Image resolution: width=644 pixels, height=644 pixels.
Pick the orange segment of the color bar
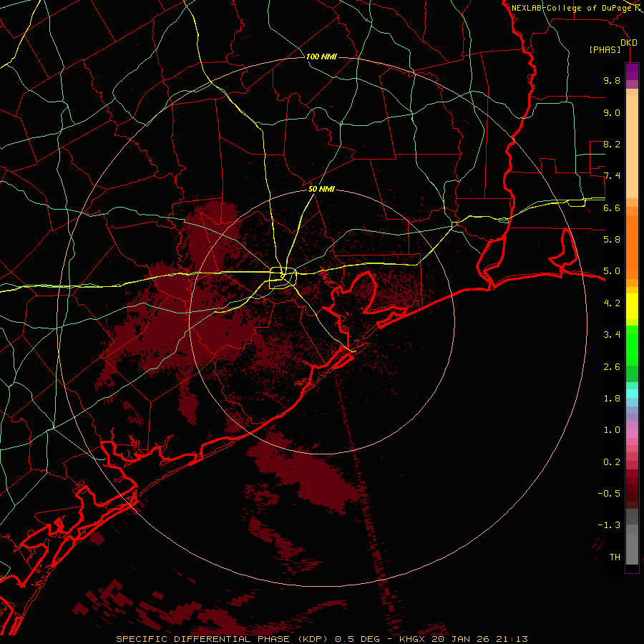(632, 246)
